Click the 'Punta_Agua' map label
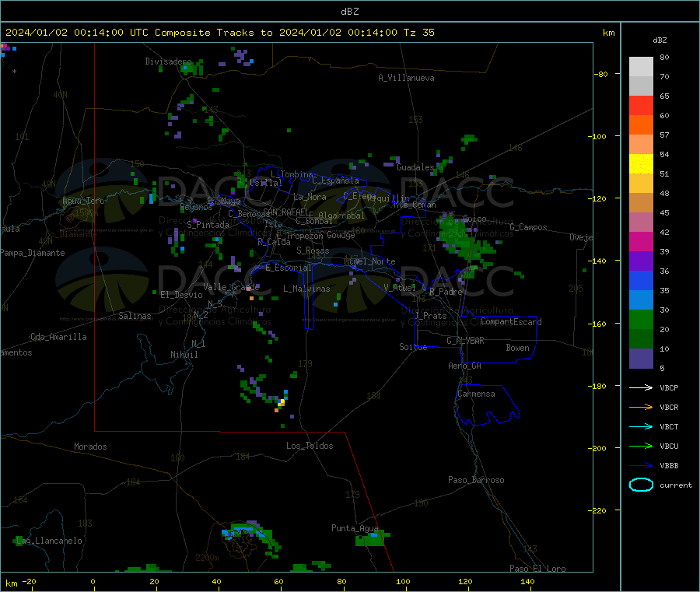The width and height of the screenshot is (700, 592). tap(355, 529)
